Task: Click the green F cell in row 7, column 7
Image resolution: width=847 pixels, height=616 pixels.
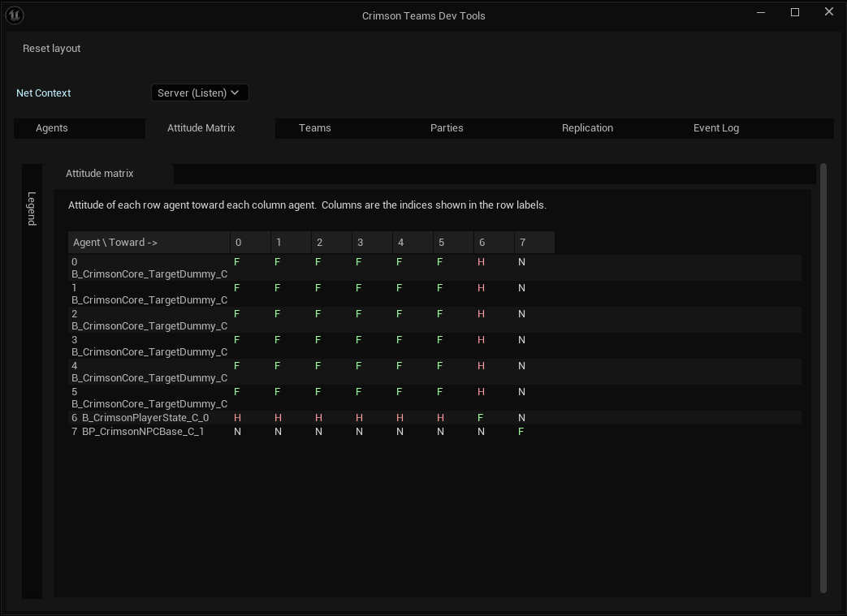Action: point(521,432)
